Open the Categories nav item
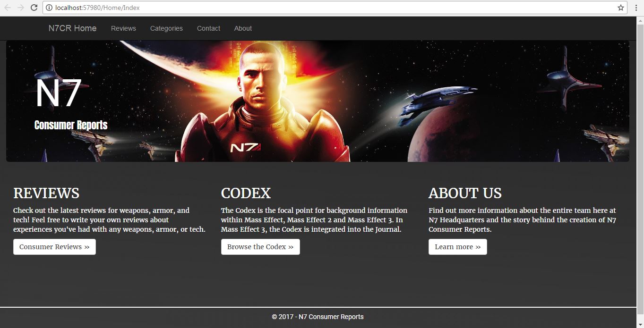 coord(166,28)
